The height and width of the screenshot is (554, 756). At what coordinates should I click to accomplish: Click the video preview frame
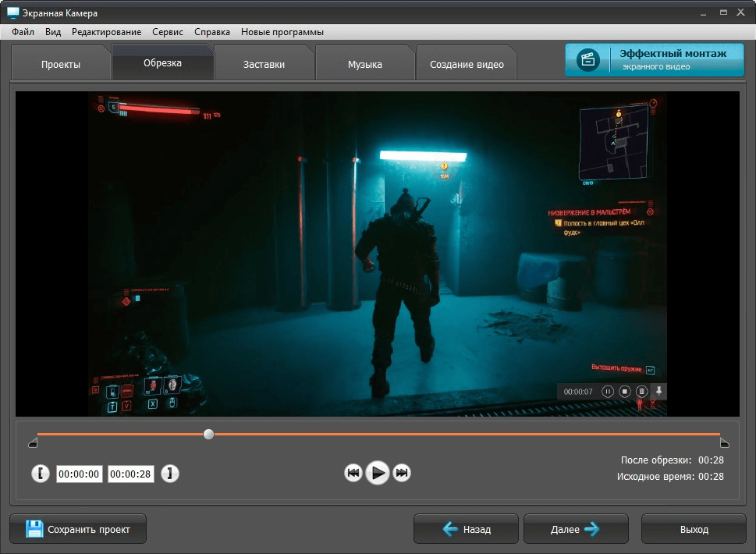pos(378,254)
